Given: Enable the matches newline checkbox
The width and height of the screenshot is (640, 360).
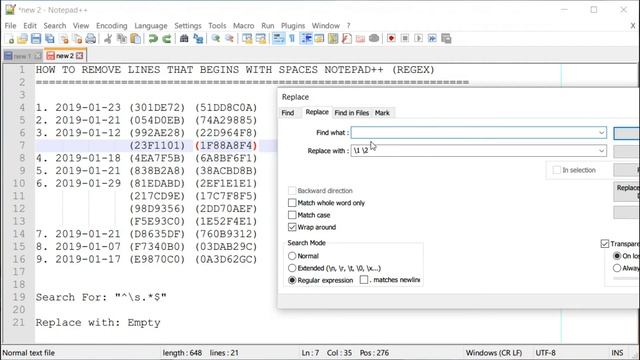Looking at the screenshot, I should 364,280.
